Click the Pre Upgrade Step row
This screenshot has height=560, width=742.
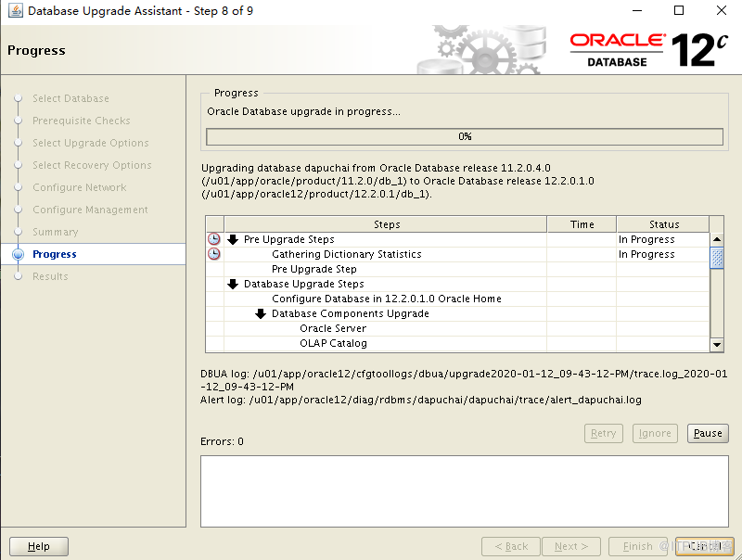[457, 269]
